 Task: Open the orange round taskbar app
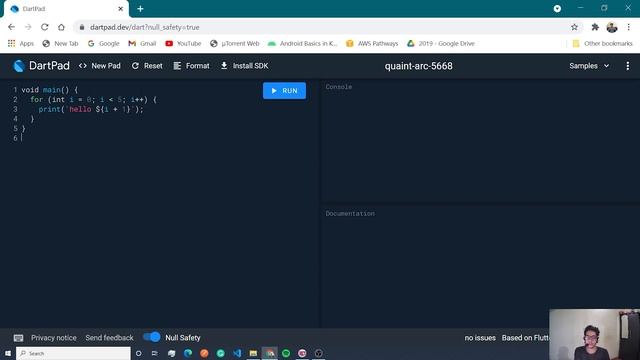tap(204, 353)
